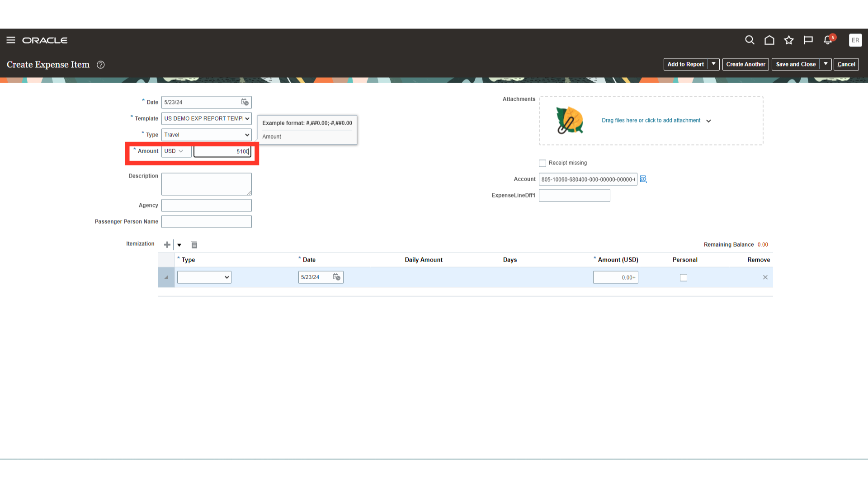Click Drag files here or click link

coord(651,120)
